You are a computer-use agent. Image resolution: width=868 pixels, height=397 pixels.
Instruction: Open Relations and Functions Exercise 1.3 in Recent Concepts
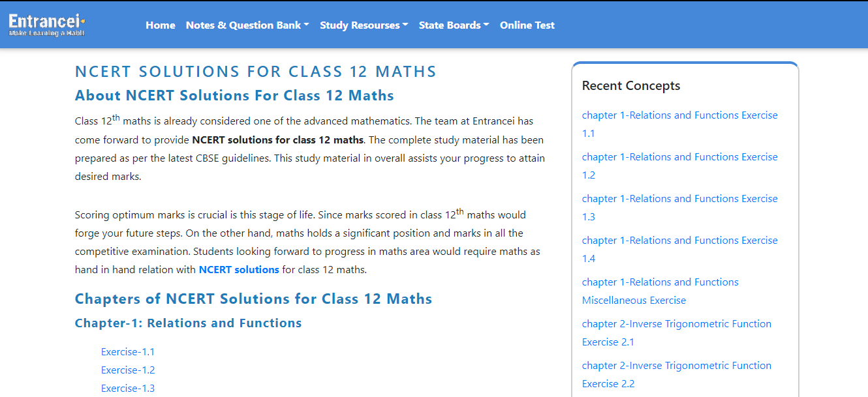pos(679,207)
